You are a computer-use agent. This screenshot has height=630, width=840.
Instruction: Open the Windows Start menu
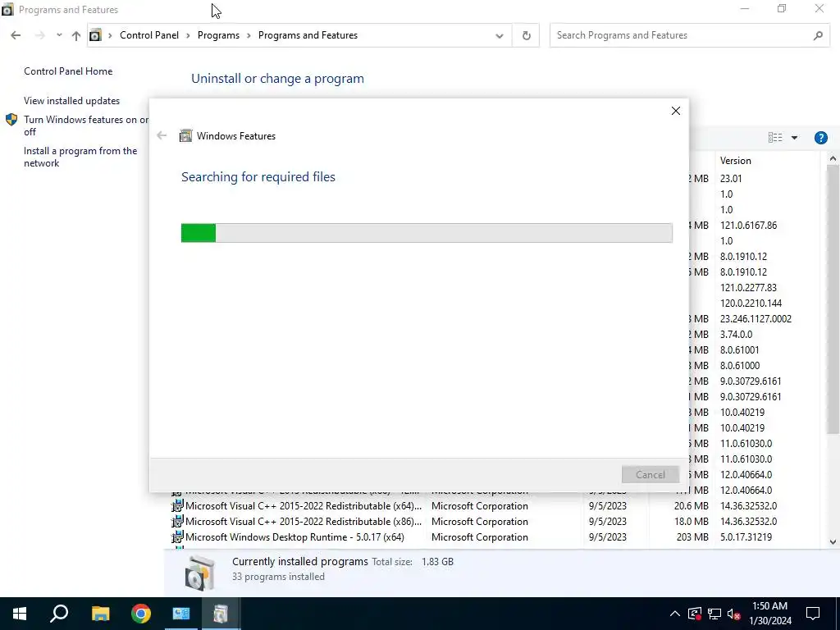[x=20, y=614]
